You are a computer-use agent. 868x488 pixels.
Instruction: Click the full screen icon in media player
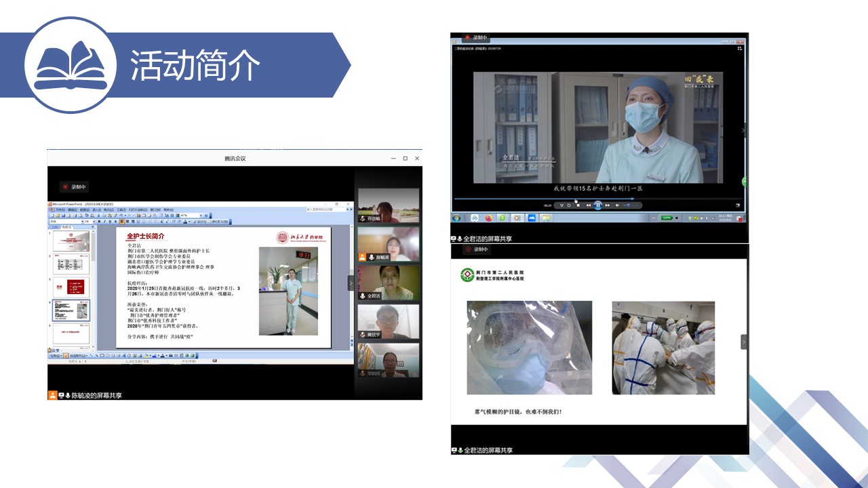[x=738, y=205]
